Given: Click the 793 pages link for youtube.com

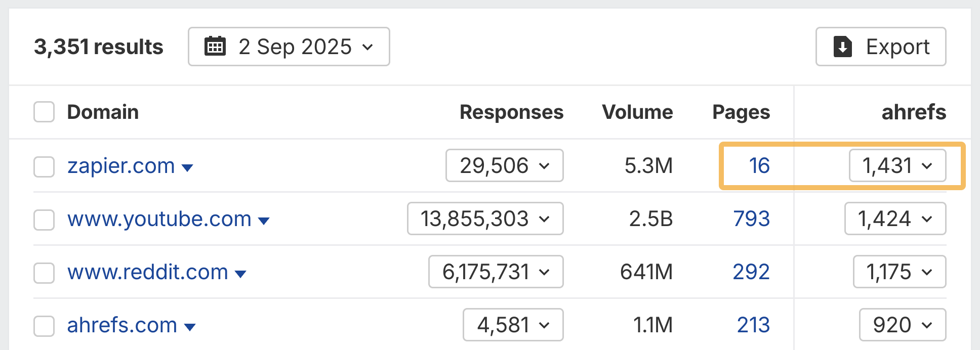Looking at the screenshot, I should 751,219.
